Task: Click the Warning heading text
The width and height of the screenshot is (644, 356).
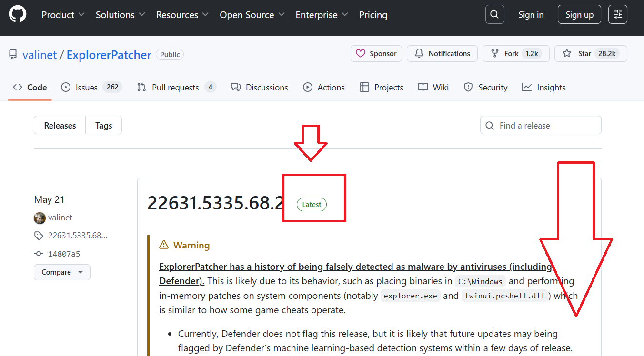Action: tap(191, 245)
